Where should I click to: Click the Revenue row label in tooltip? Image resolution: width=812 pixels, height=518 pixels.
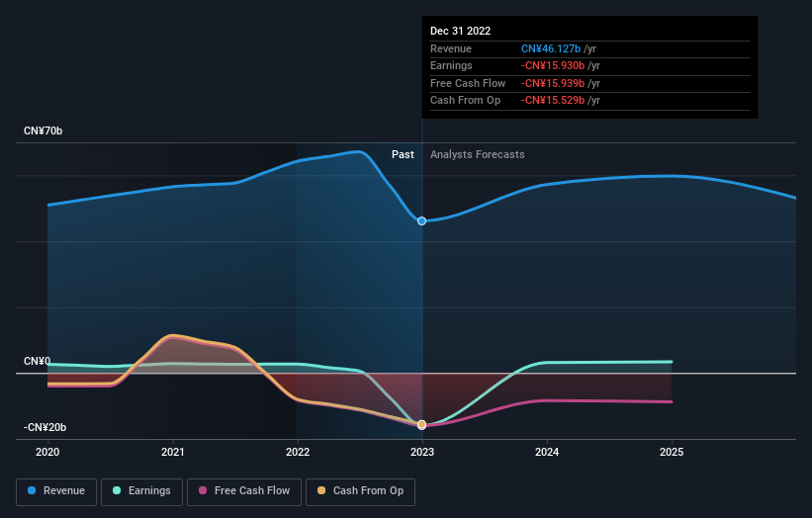click(x=451, y=48)
